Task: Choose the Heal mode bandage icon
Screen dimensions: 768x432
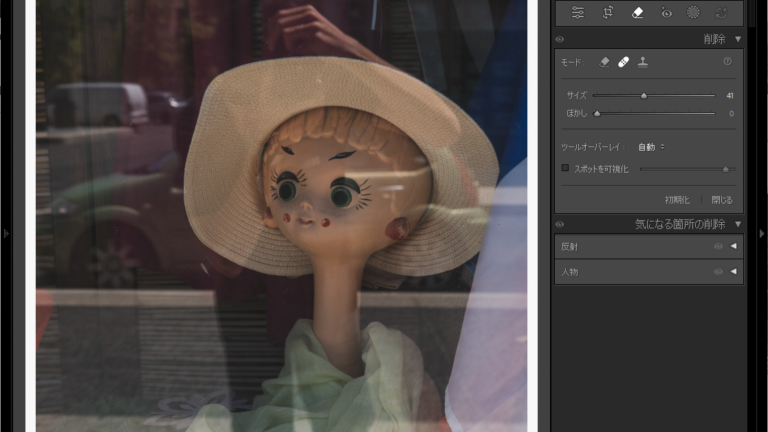Action: (x=624, y=62)
